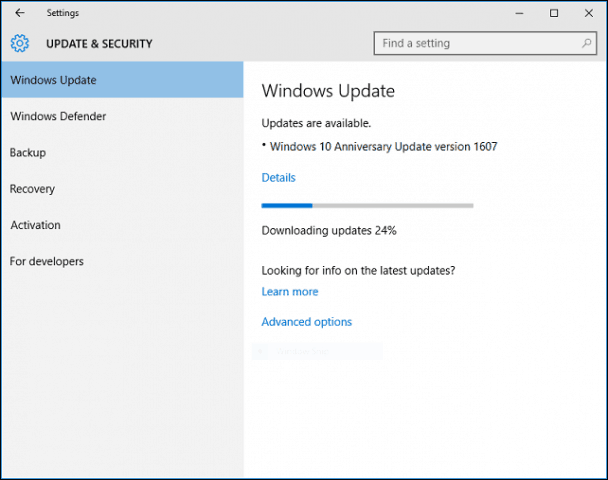
Task: Click the Learn more link
Action: click(290, 292)
